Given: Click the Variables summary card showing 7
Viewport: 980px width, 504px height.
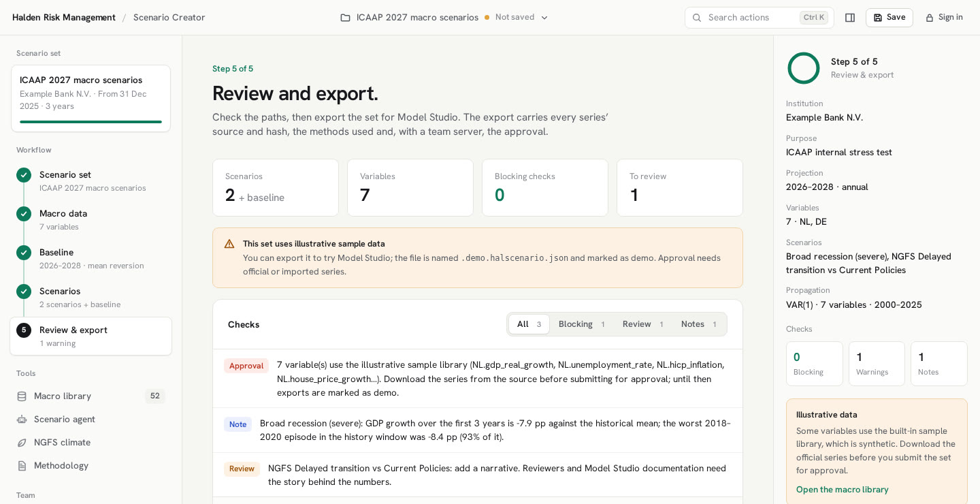Looking at the screenshot, I should (x=410, y=188).
